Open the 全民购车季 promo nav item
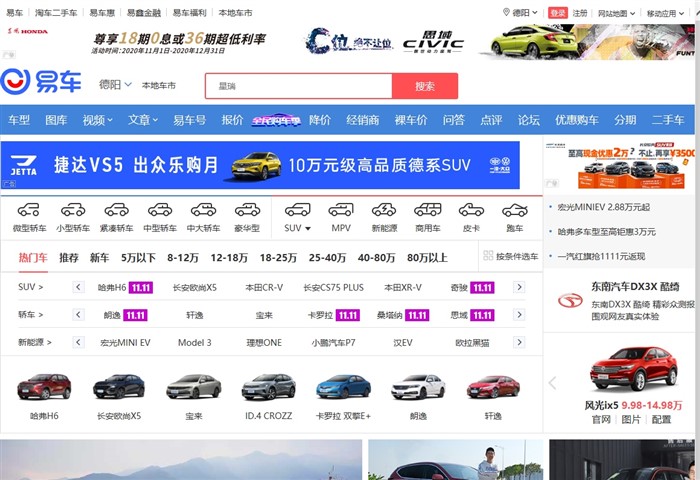Screen dimensions: 700x480 [276, 120]
